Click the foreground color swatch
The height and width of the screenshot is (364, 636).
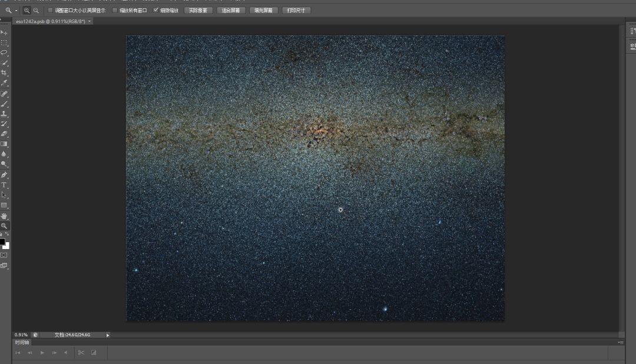point(2,242)
